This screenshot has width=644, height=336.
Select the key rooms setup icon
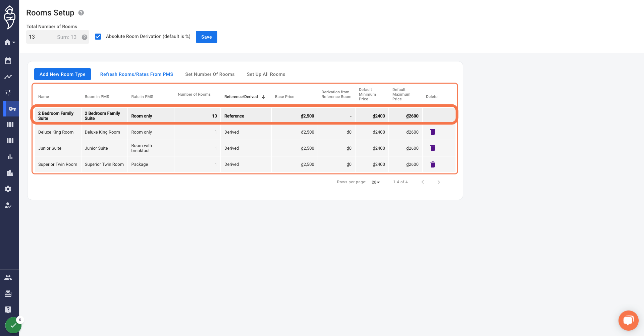click(x=12, y=109)
